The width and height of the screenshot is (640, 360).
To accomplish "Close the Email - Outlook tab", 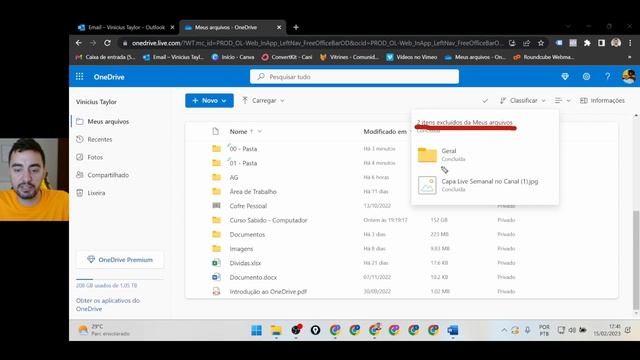I will tap(172, 27).
